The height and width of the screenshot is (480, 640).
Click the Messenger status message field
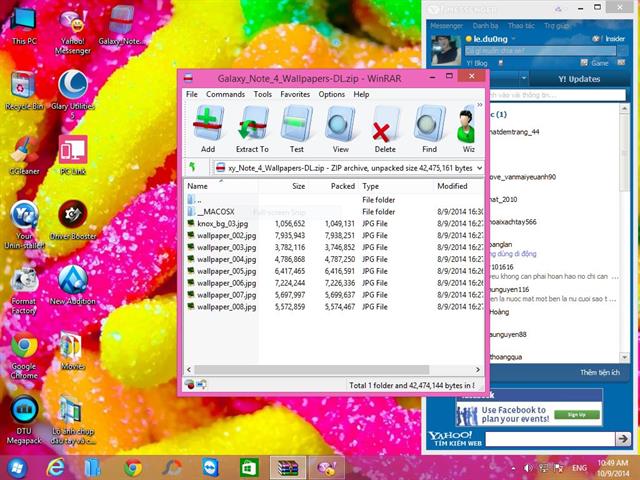(540, 51)
